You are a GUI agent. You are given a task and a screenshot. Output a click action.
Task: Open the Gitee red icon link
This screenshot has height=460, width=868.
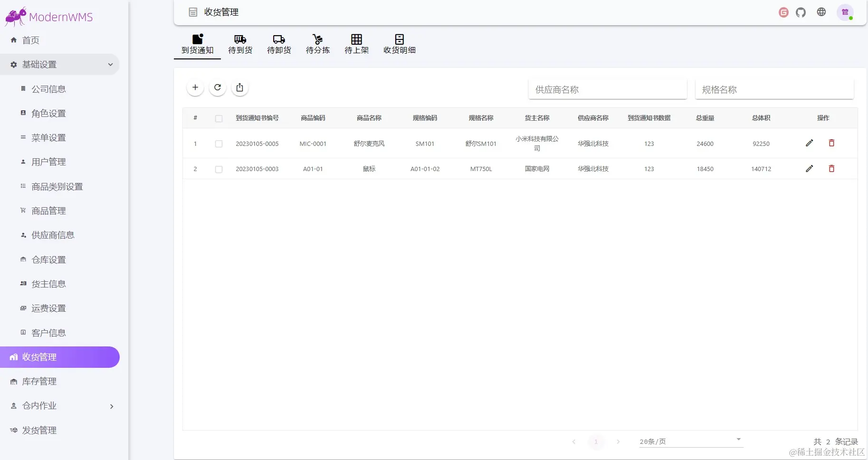click(x=784, y=12)
